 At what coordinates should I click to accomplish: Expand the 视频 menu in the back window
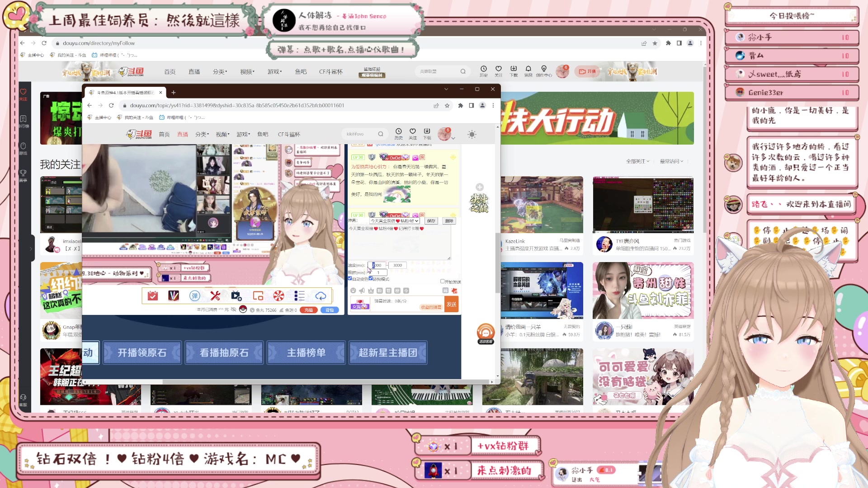pos(247,72)
